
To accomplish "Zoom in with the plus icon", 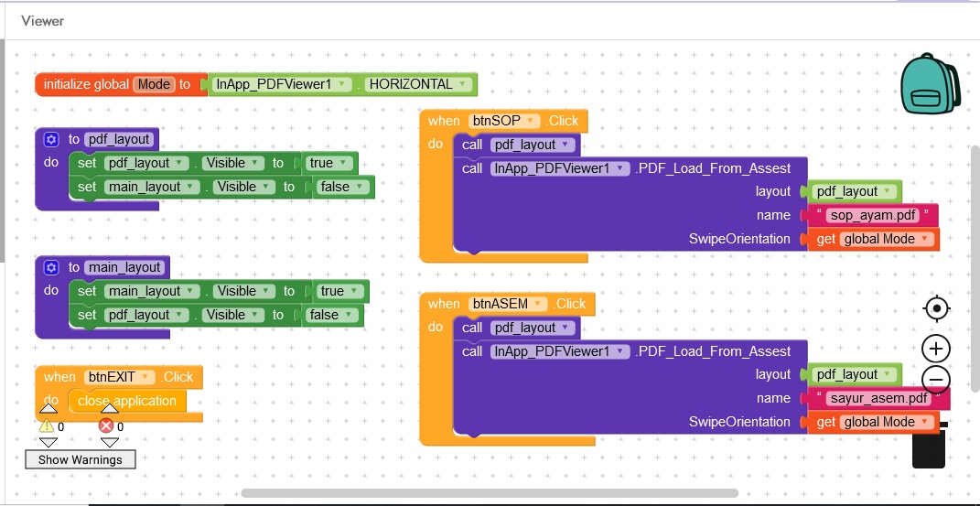I will [936, 349].
